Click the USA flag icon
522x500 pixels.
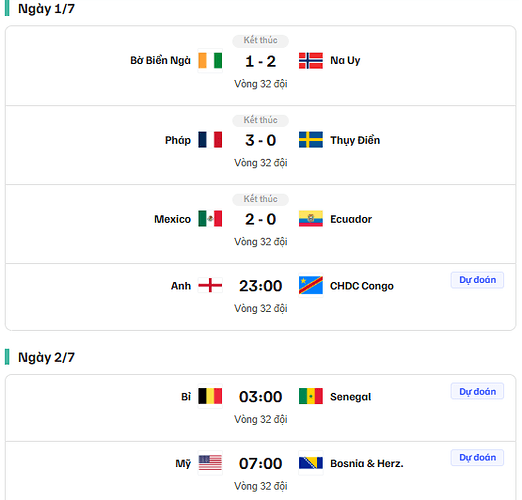tap(210, 463)
